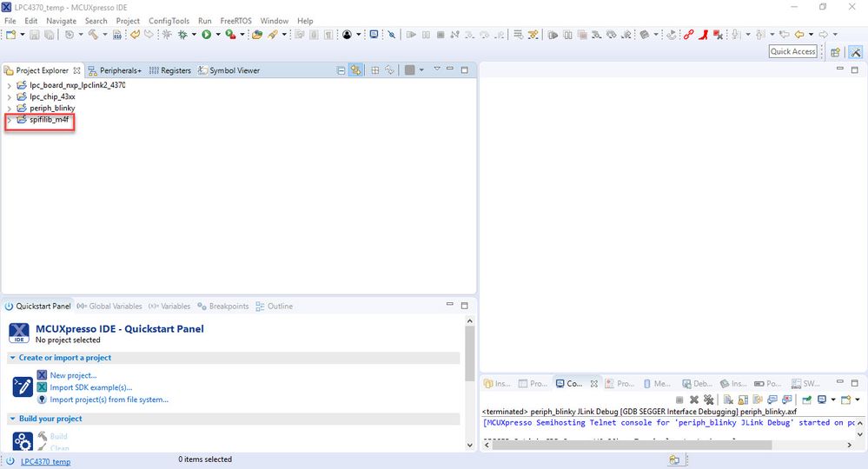The width and height of the screenshot is (868, 469).
Task: Click the console horizontal scrollbar
Action: (x=632, y=445)
